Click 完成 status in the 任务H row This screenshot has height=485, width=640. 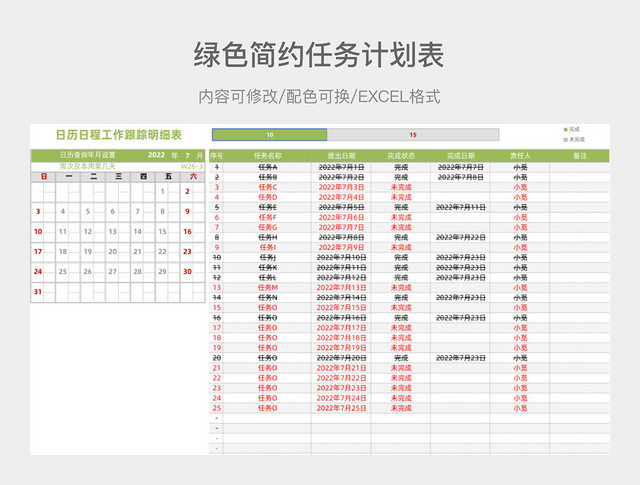coord(401,238)
